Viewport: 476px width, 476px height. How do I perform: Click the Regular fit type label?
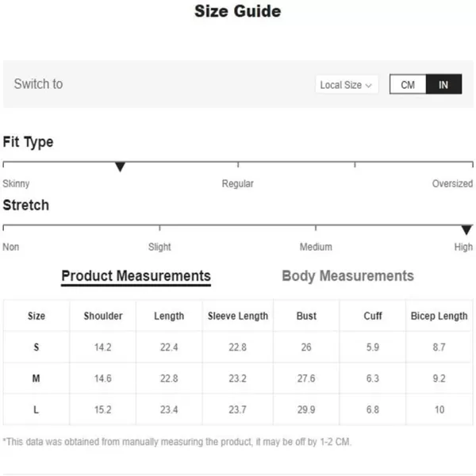pyautogui.click(x=237, y=184)
